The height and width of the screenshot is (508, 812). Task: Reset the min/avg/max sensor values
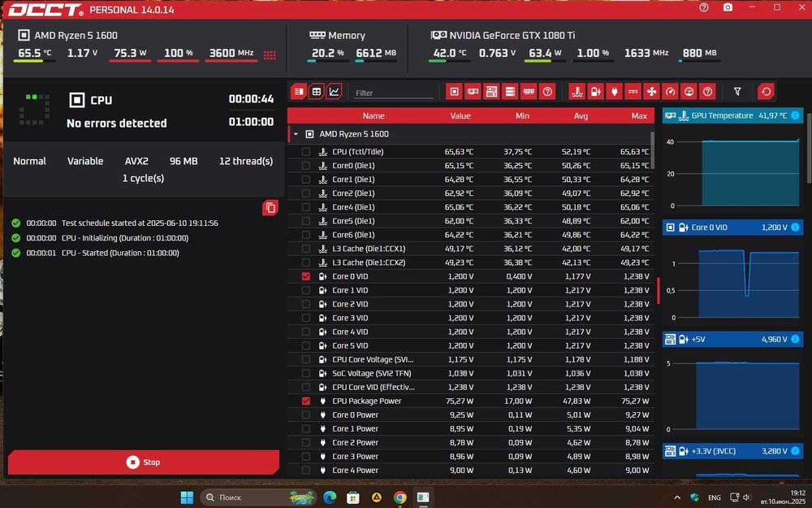[766, 92]
